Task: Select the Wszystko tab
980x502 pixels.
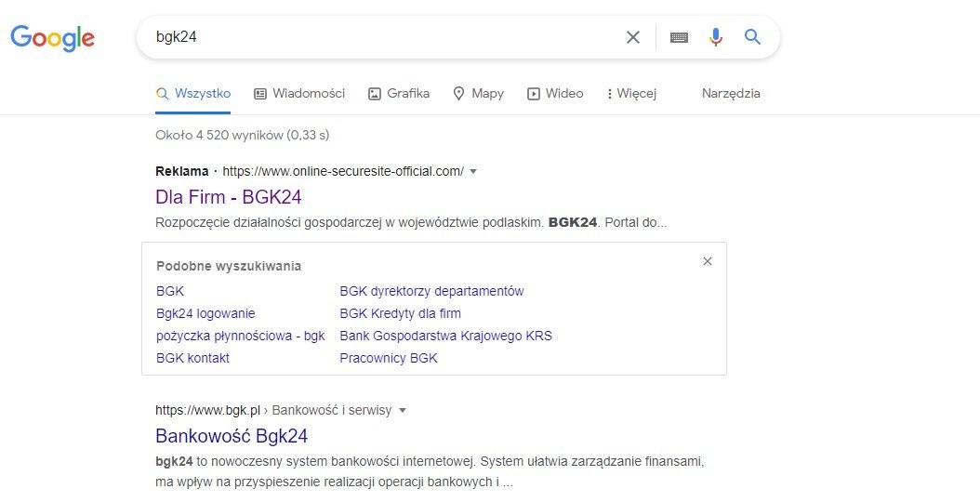Action: pyautogui.click(x=193, y=93)
